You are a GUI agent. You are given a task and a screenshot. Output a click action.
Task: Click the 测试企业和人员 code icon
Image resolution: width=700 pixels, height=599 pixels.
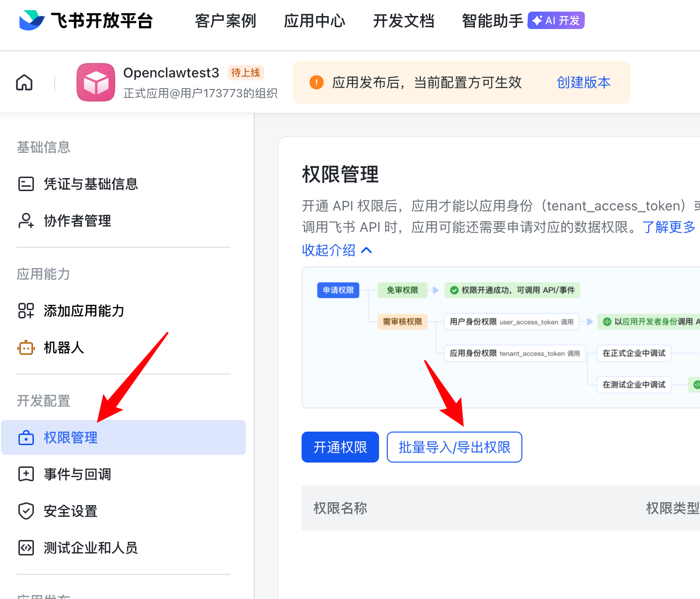point(26,548)
